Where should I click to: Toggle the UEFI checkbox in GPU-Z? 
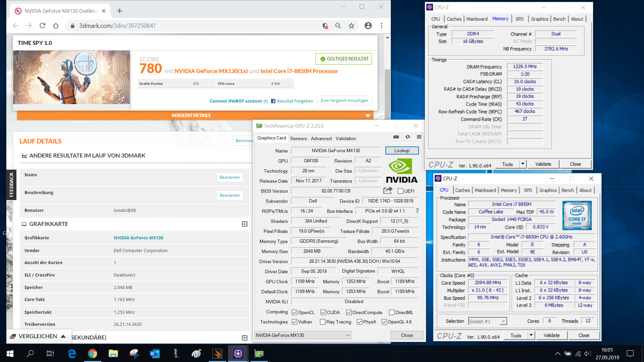400,191
